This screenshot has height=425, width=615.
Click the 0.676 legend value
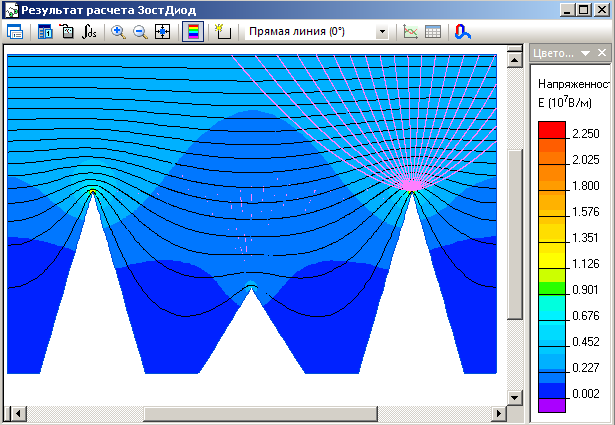pyautogui.click(x=586, y=316)
